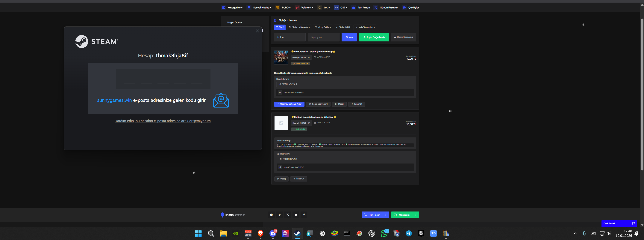644x240 pixels.
Task: Expand the Valorant dropdown menu
Action: [x=304, y=7]
